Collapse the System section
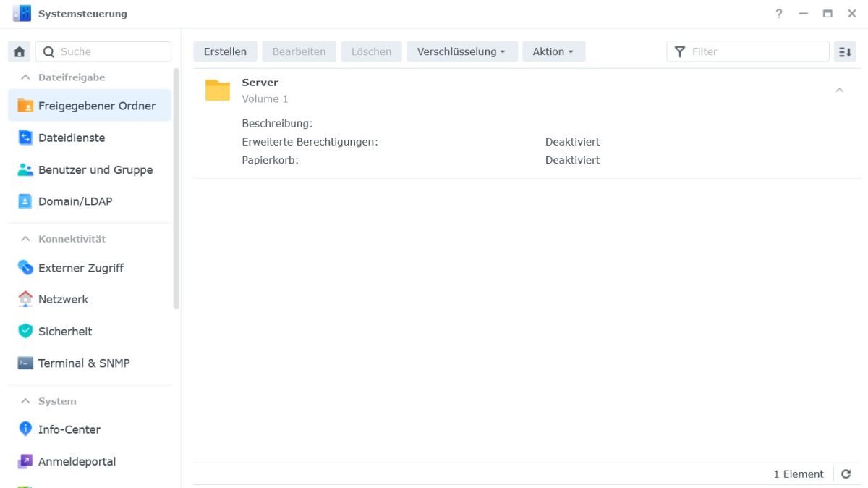The image size is (868, 488). click(25, 401)
